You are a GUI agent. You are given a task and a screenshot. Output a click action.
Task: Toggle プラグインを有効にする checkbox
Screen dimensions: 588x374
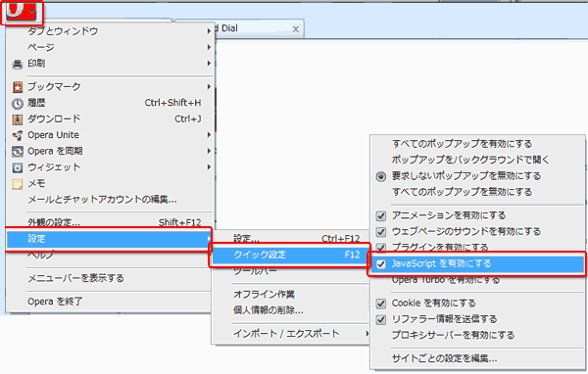[x=381, y=248]
